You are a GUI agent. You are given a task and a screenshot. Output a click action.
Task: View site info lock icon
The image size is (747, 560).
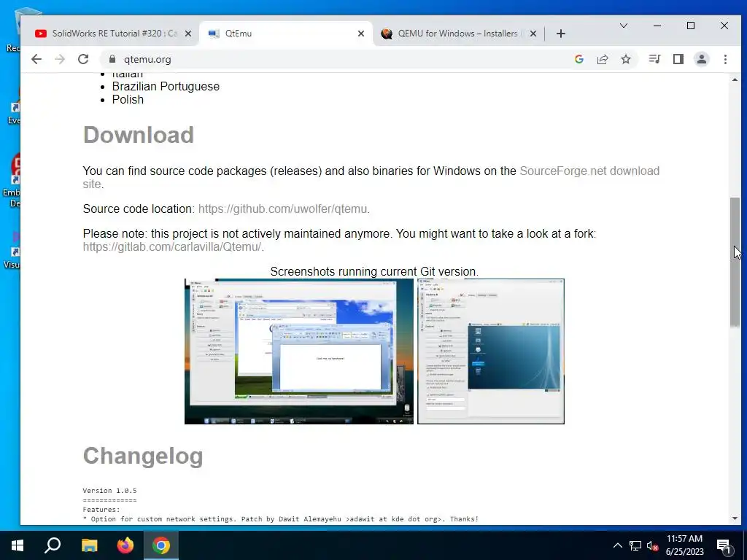[x=112, y=59]
